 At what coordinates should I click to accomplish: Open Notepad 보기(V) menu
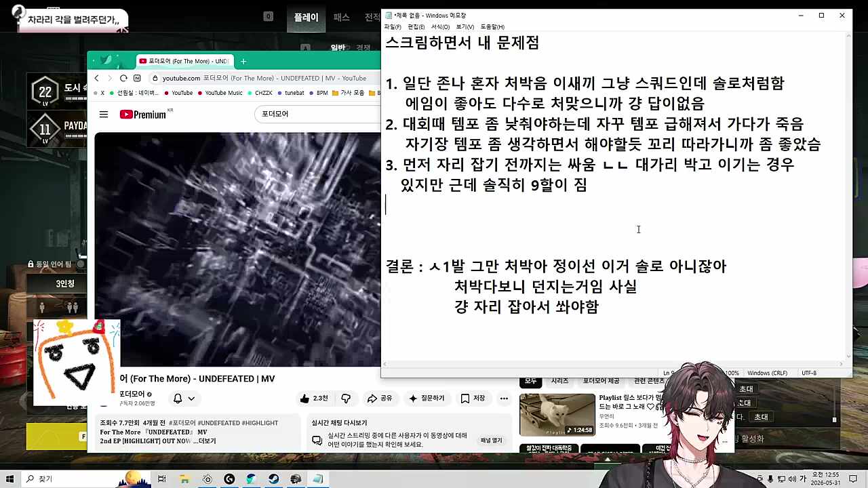click(465, 27)
